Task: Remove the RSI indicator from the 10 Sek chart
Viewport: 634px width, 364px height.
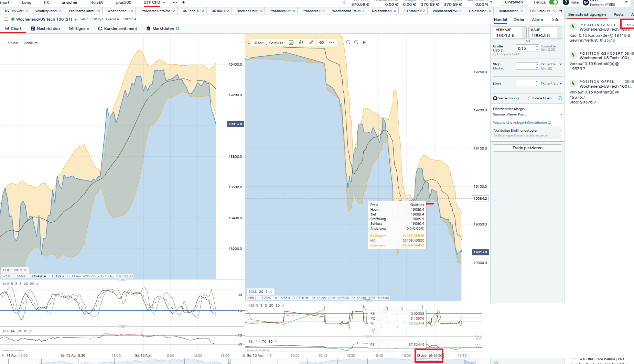Action: (x=276, y=342)
